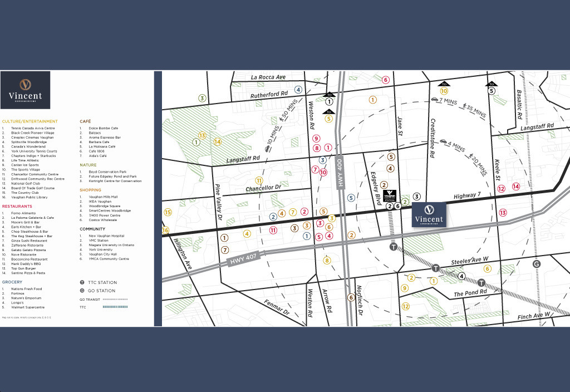Screen dimensions: 570x392
Task: Select Canada's Wonderland in the legend list
Action: pyautogui.click(x=28, y=146)
